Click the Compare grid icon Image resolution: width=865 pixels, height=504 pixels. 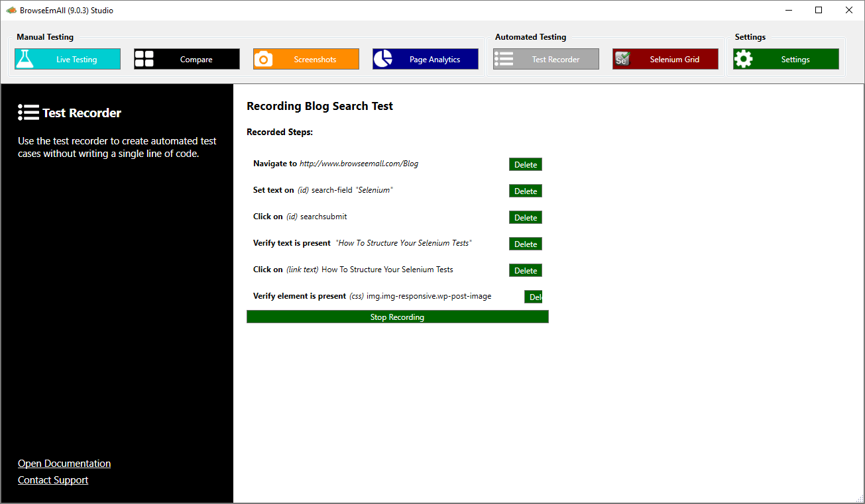144,59
